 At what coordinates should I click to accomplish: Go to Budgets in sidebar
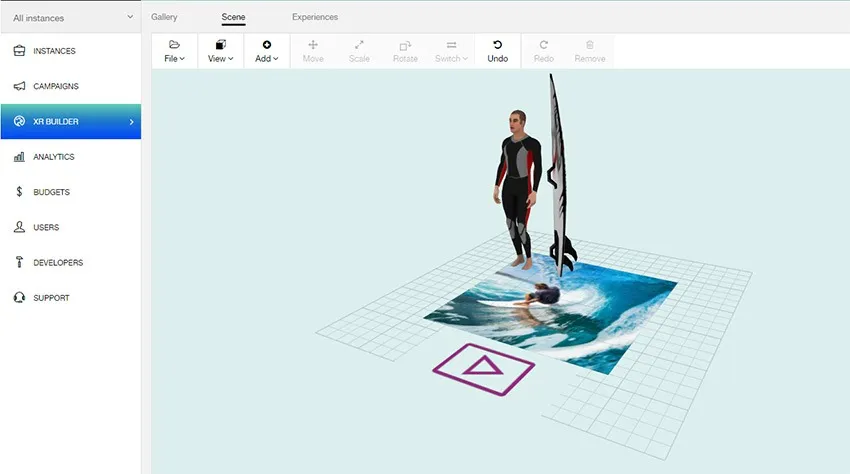click(x=51, y=192)
